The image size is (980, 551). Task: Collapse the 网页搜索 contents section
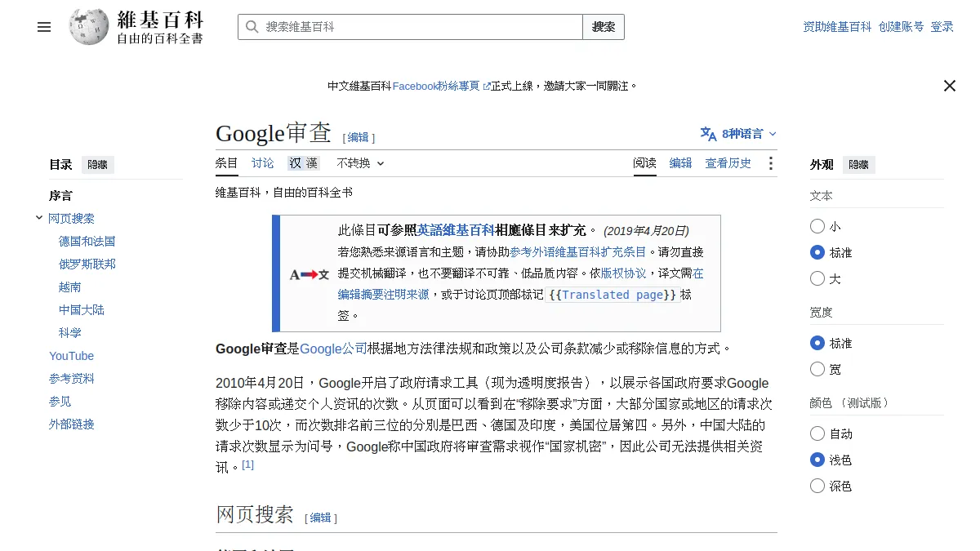click(x=39, y=218)
